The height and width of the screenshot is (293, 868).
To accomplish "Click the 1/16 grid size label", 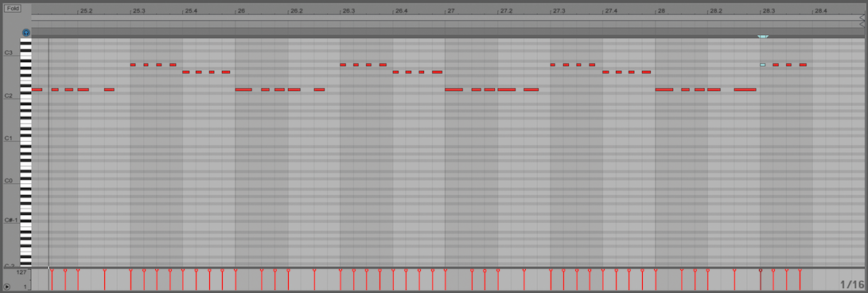I will click(x=851, y=285).
